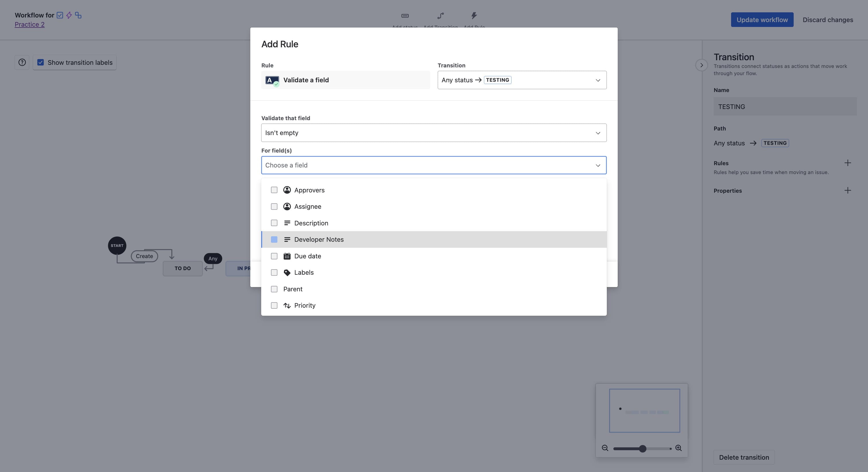Click the Approvers person icon
868x472 pixels.
tap(287, 190)
